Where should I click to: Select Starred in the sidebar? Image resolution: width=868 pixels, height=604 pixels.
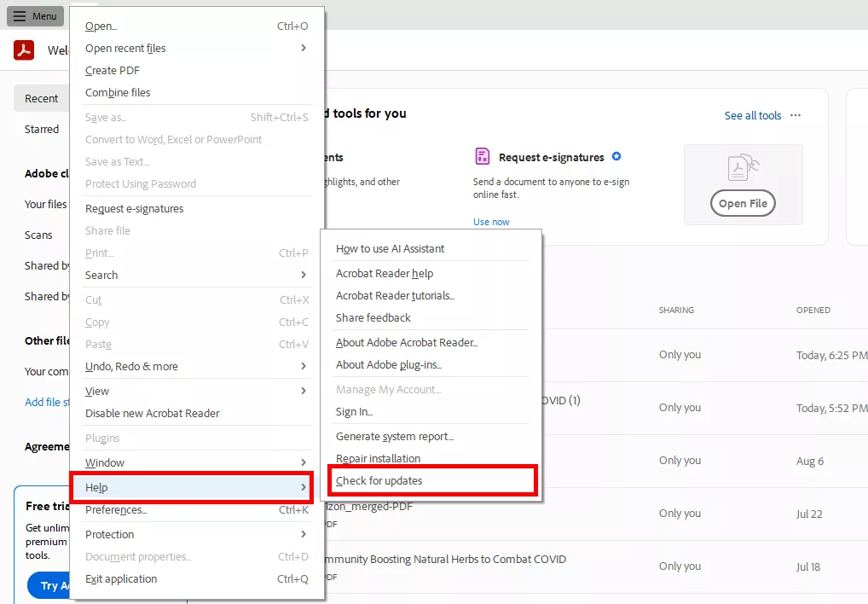coord(41,129)
